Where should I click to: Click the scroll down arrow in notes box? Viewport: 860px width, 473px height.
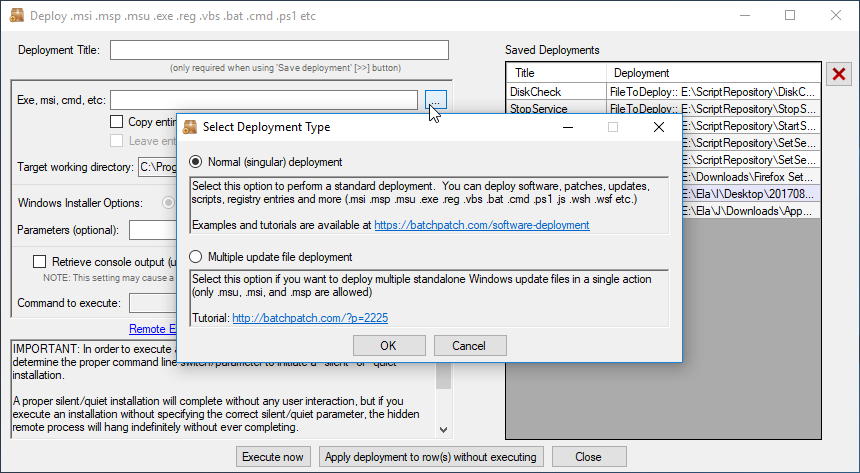click(x=444, y=430)
